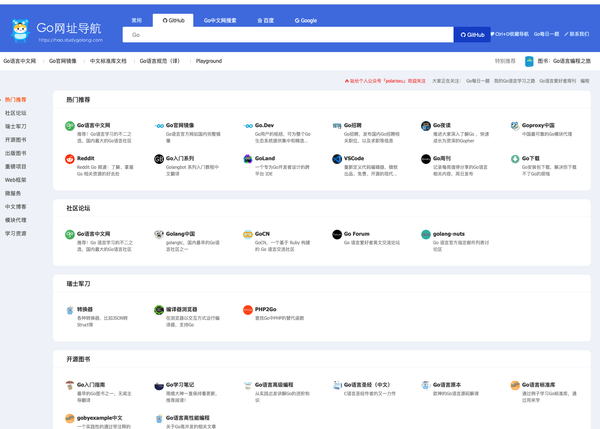Click the Go学习笔记 icon
Image resolution: width=600 pixels, height=429 pixels.
[159, 385]
